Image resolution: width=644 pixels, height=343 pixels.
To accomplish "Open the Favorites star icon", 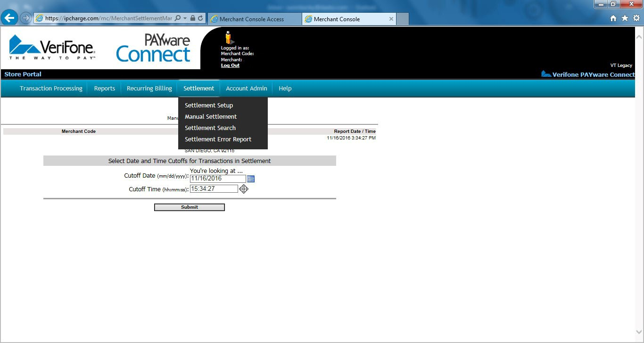I will (x=625, y=18).
